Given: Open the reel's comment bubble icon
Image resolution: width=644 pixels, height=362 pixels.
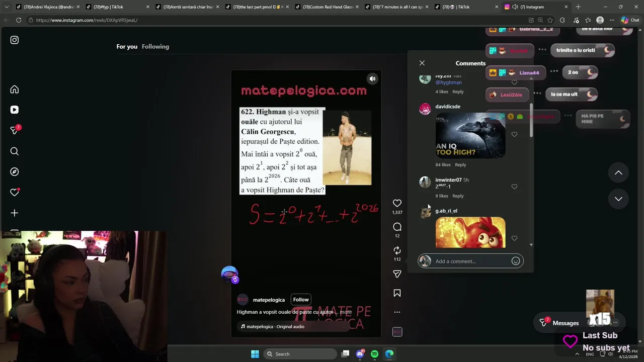Looking at the screenshot, I should (x=397, y=227).
